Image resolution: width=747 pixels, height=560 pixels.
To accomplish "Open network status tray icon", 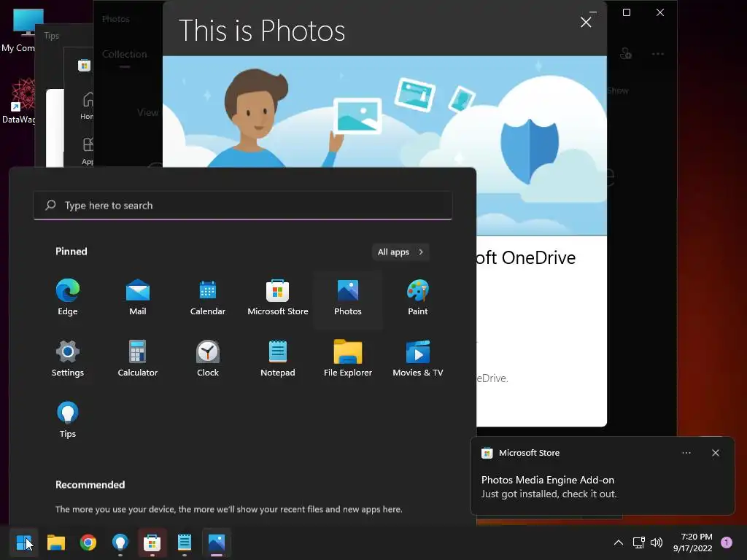I will coord(638,542).
